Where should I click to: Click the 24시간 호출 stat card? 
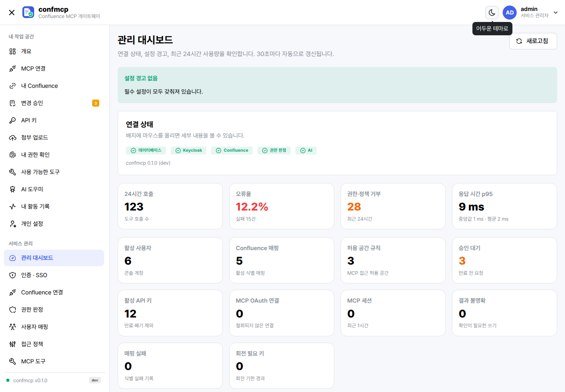(170, 206)
